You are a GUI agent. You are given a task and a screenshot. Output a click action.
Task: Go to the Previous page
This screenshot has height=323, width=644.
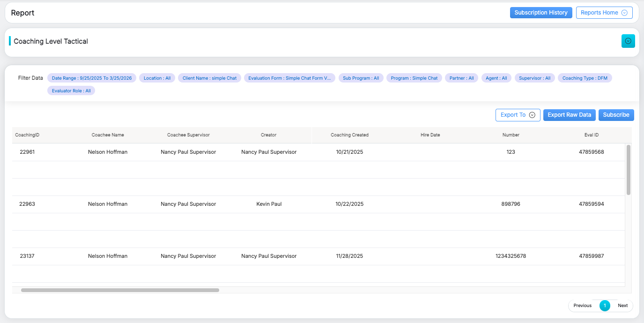click(582, 306)
